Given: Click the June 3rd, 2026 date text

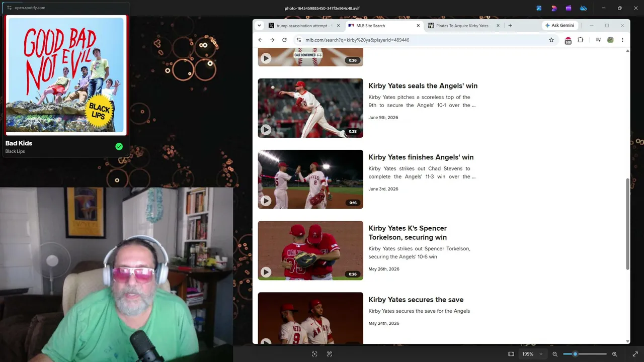Looking at the screenshot, I should coord(383,189).
